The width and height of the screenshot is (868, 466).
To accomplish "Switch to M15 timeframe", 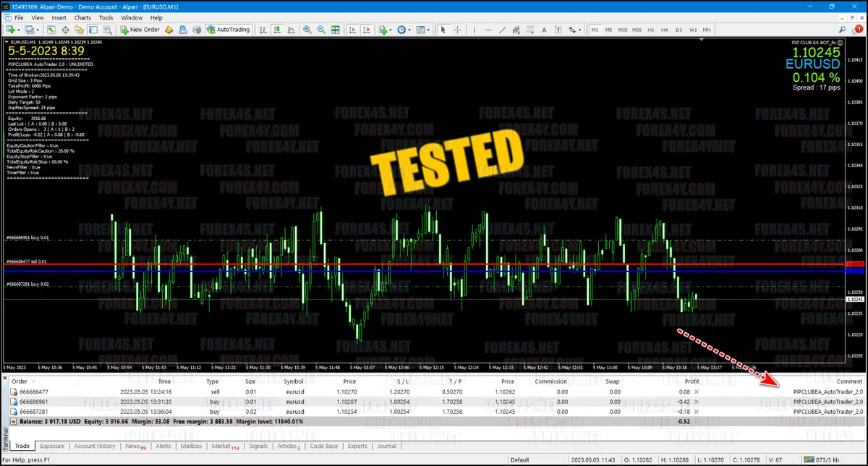I will (623, 30).
